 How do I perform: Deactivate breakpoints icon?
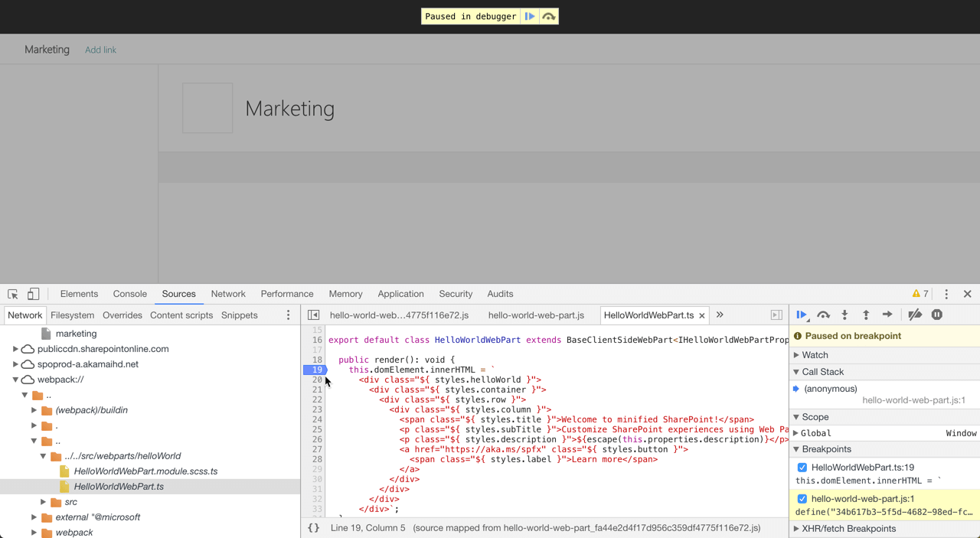point(915,315)
